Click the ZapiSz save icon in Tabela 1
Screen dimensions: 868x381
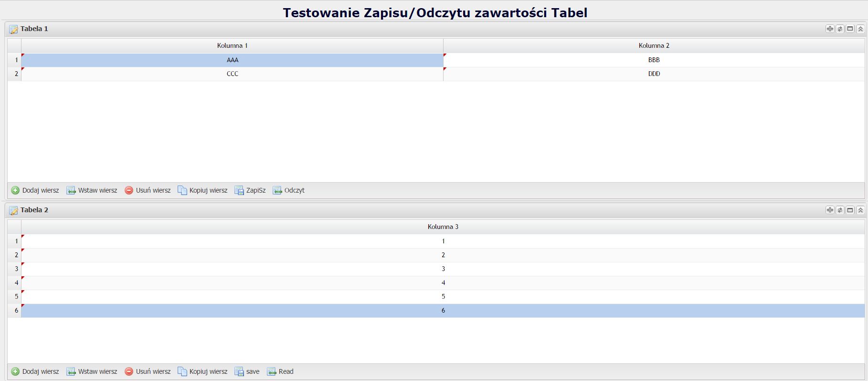coord(239,190)
